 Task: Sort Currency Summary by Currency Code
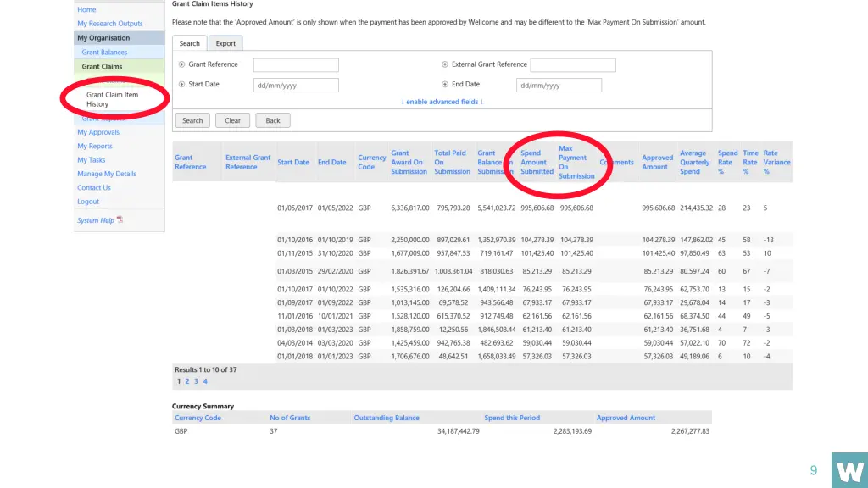click(198, 418)
